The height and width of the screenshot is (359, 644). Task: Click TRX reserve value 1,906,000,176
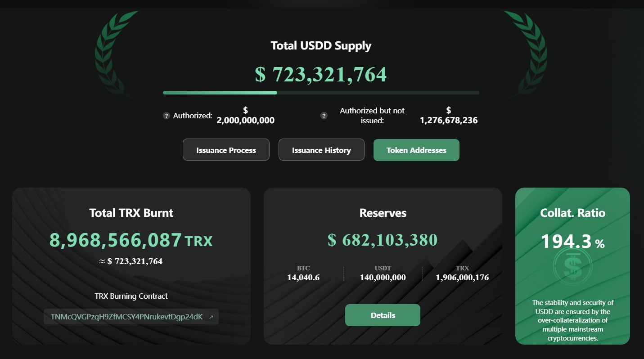point(462,278)
